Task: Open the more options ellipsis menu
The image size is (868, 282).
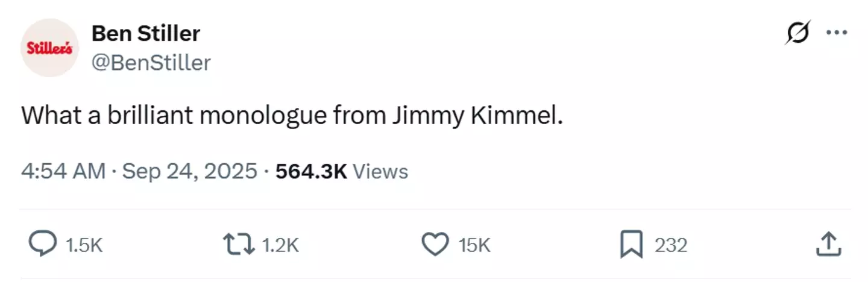Action: tap(837, 34)
